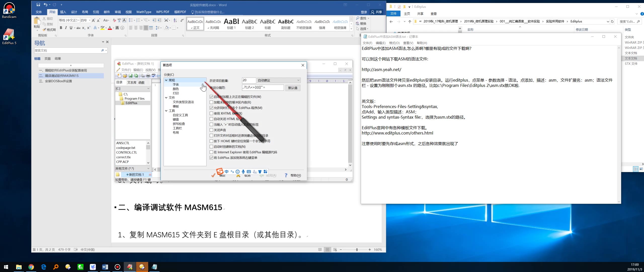This screenshot has height=272, width=644.
Task: Click the Decrease indent icon in Word
Action: tap(154, 20)
